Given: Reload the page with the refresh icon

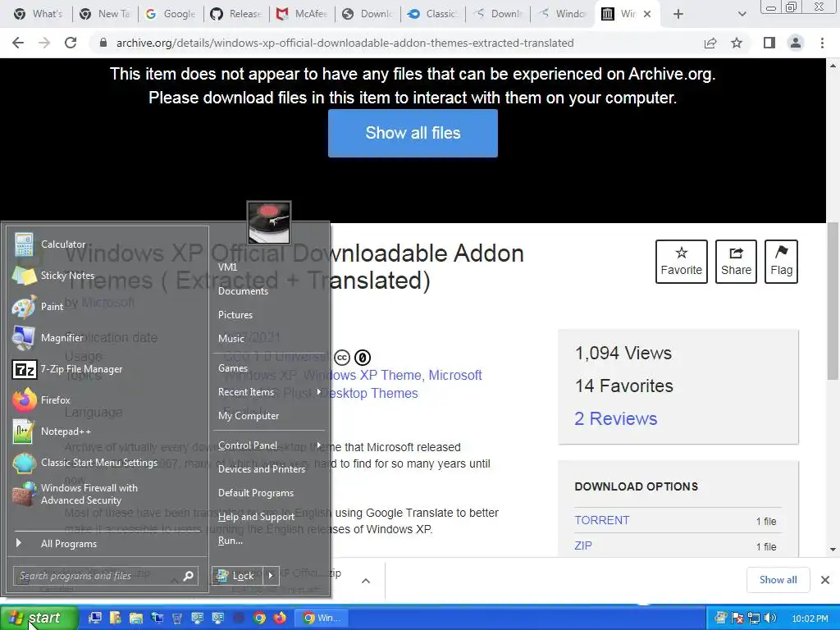Looking at the screenshot, I should pos(71,43).
